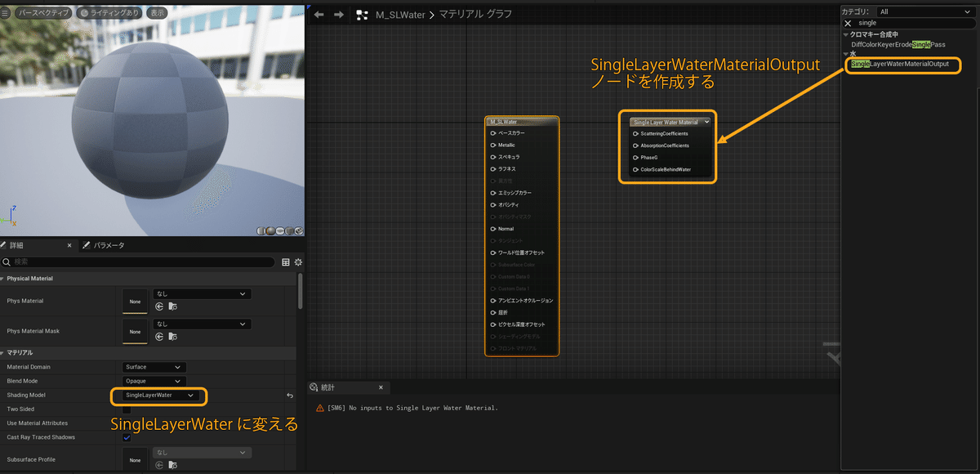Set preview mesh to cylinder shape

tap(263, 231)
